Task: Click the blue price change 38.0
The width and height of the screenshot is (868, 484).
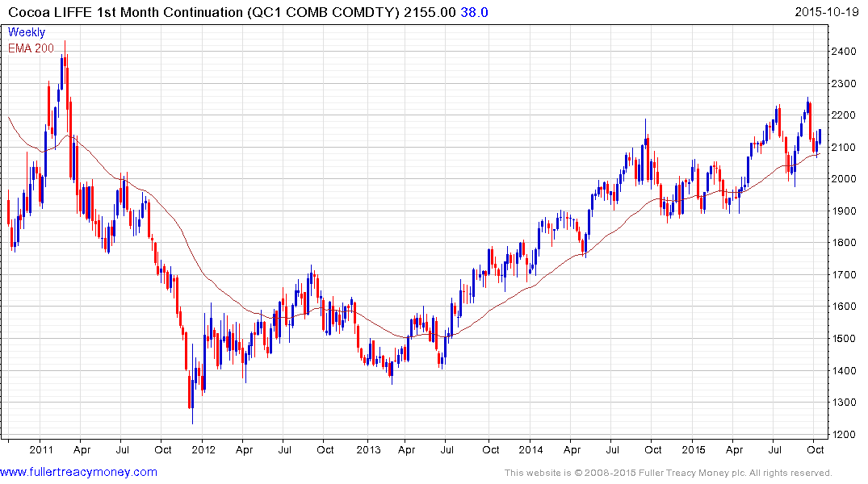Action: [474, 12]
